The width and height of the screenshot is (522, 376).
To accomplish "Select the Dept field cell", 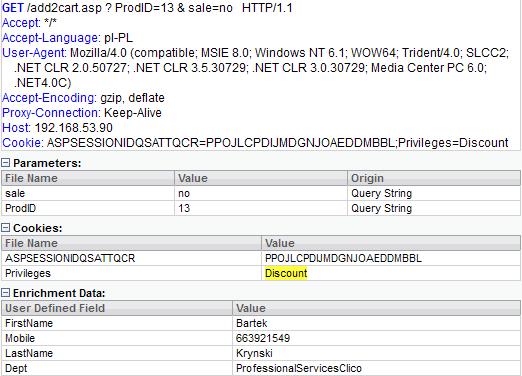I will [117, 368].
